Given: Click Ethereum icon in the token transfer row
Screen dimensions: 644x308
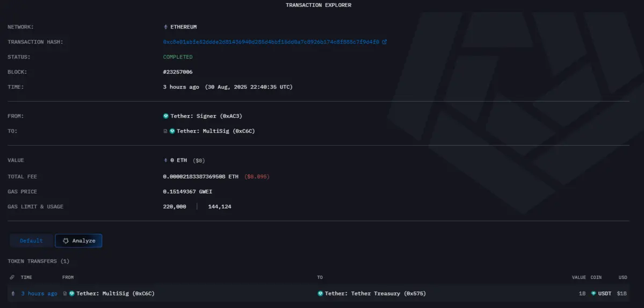Looking at the screenshot, I should [x=13, y=293].
